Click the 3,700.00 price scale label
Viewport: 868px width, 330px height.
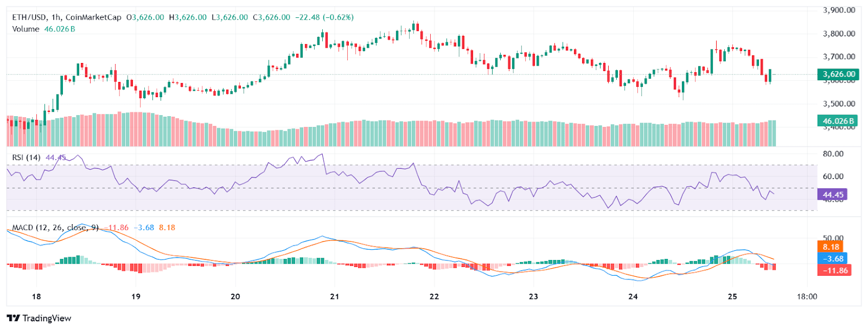[x=839, y=56]
